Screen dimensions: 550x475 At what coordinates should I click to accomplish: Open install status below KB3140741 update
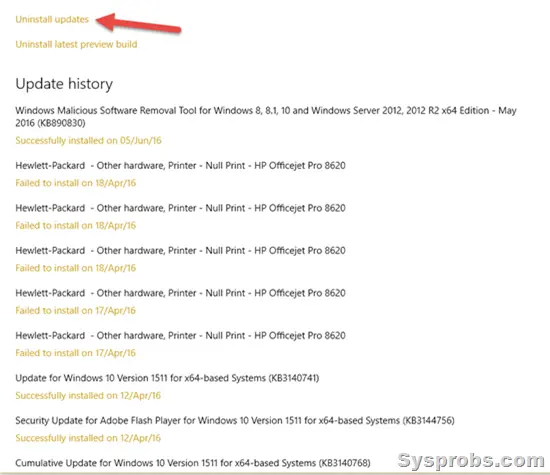(x=88, y=395)
